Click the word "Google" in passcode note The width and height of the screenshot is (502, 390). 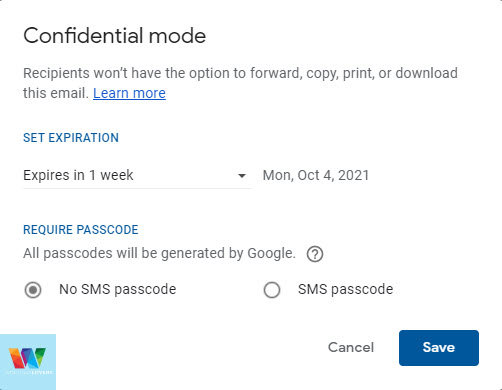(271, 254)
